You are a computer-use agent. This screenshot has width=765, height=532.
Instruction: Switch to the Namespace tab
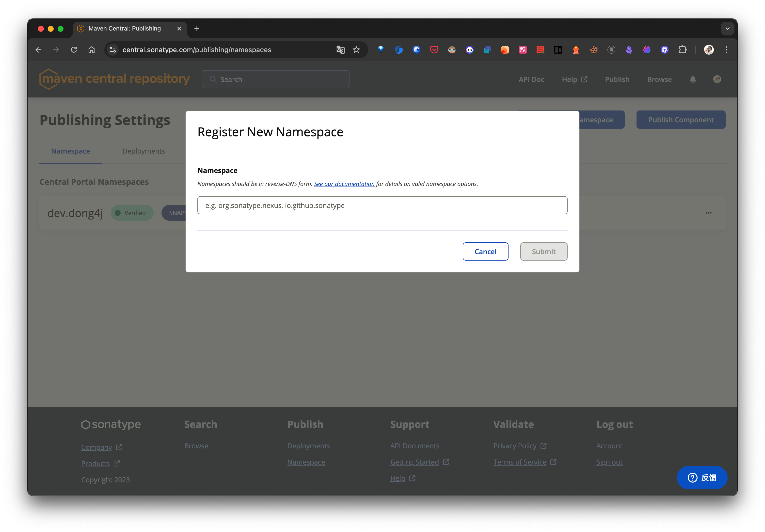[71, 151]
